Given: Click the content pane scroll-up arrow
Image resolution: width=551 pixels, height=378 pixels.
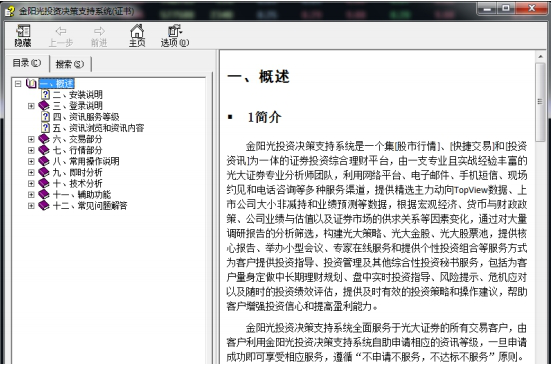Looking at the screenshot, I should [x=540, y=56].
